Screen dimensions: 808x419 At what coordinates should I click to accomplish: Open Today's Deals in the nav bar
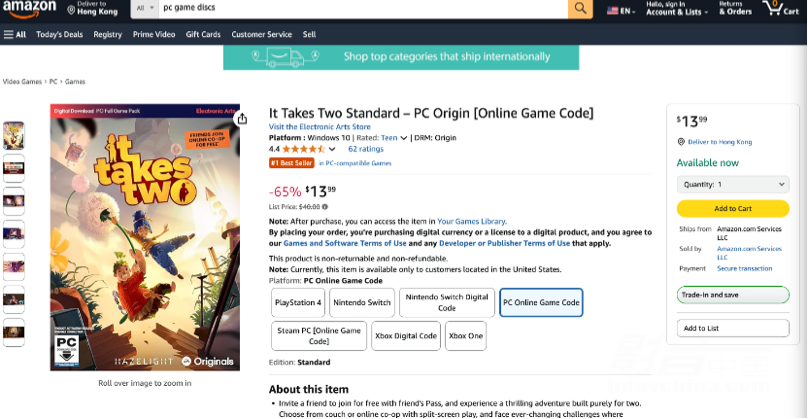point(59,35)
